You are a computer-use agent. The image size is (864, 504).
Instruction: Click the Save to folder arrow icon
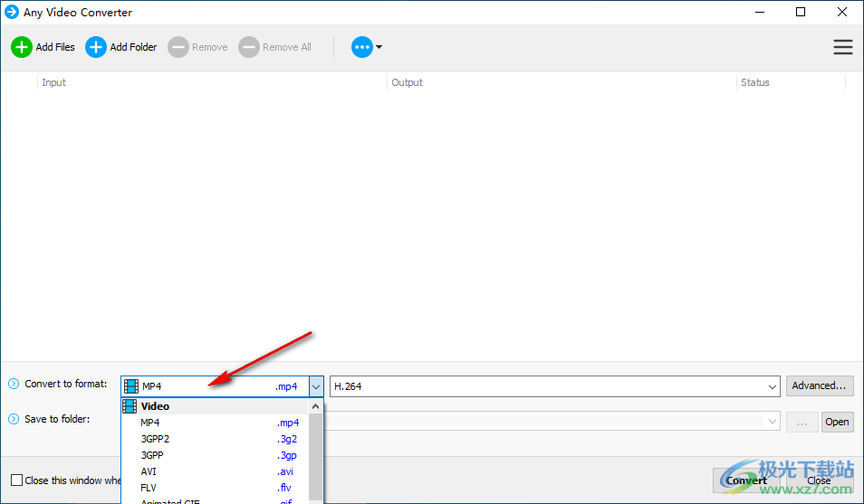[14, 419]
